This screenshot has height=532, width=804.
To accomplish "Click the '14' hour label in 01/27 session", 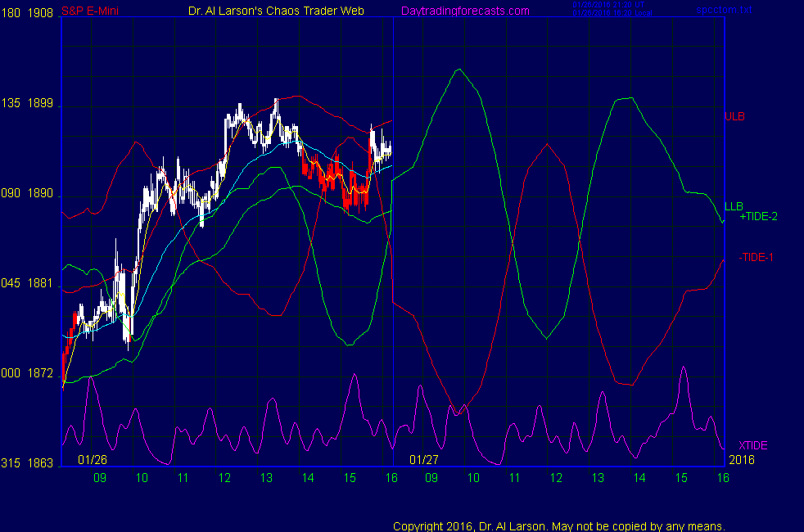I will click(x=639, y=478).
